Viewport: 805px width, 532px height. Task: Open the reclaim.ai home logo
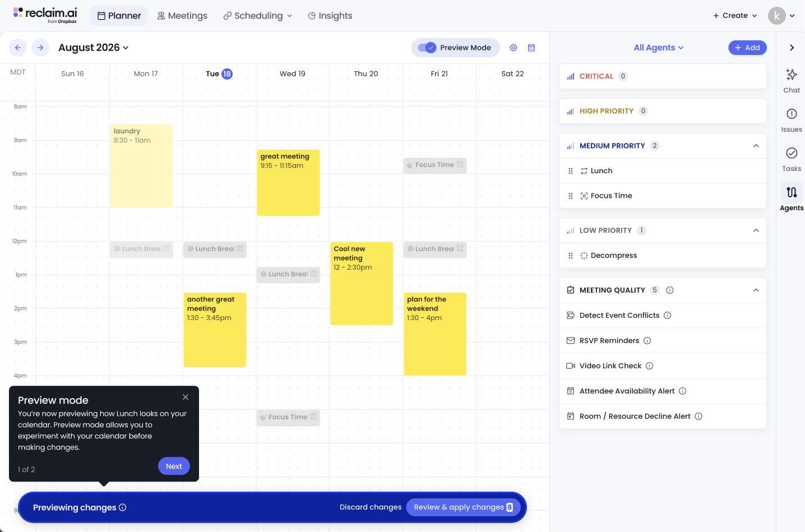pos(45,15)
